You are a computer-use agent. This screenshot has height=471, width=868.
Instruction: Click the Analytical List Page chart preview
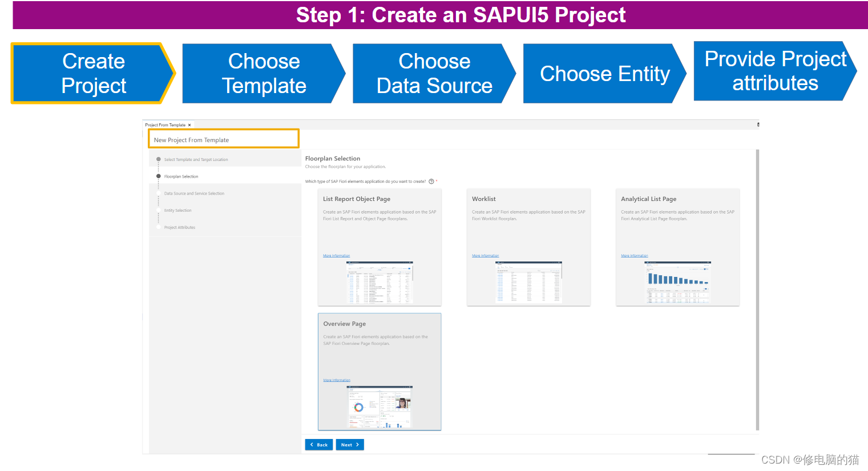(x=678, y=283)
